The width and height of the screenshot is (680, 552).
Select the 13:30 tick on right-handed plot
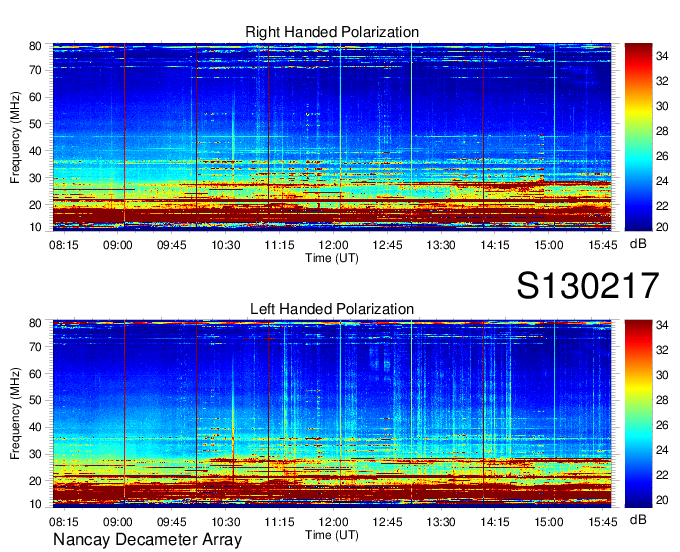pyautogui.click(x=441, y=245)
